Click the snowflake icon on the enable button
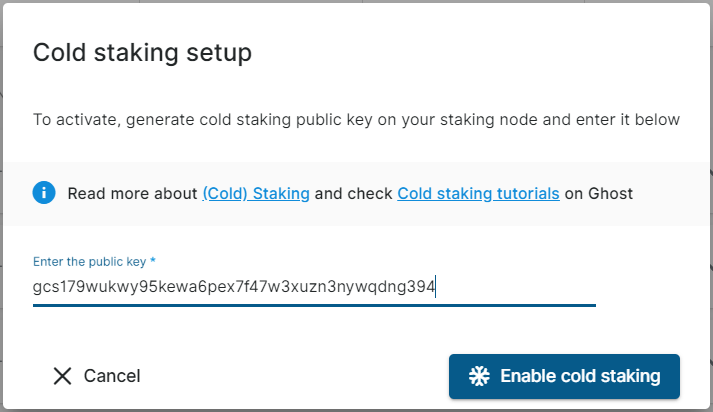 [x=480, y=376]
